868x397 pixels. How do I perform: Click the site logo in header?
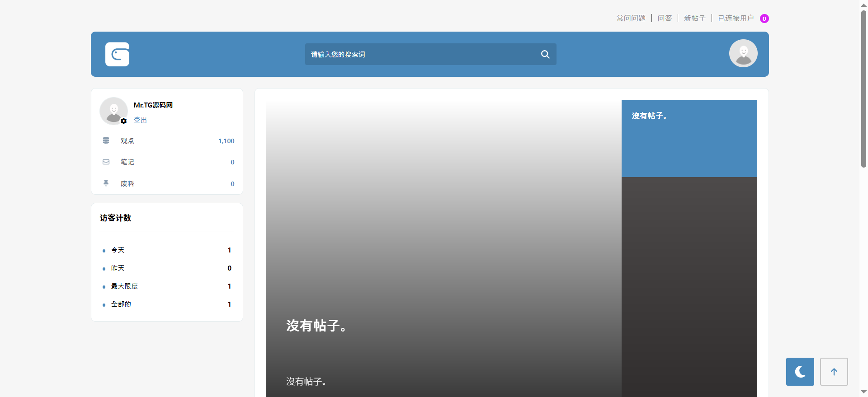pyautogui.click(x=117, y=54)
